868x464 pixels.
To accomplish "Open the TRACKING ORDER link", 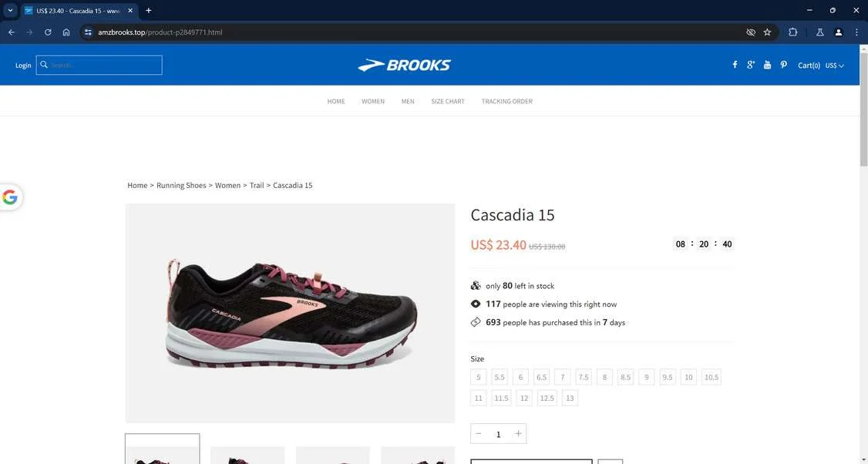I will [x=507, y=101].
